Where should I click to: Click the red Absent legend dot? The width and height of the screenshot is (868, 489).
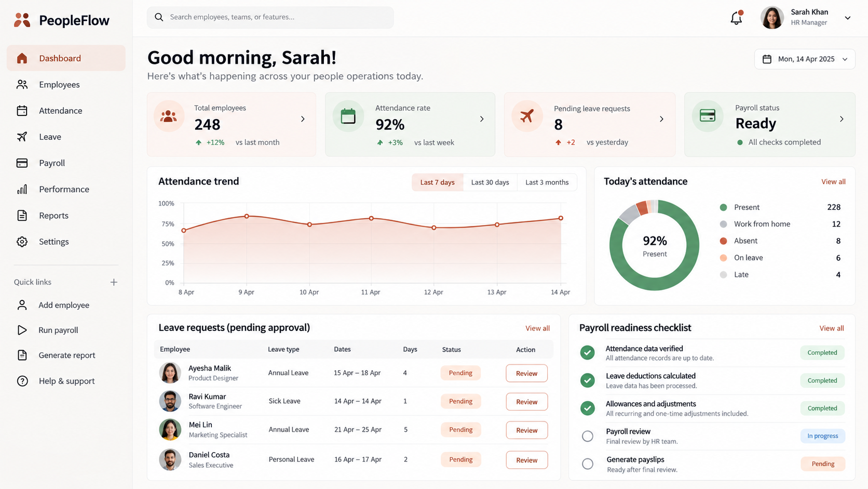[x=723, y=241]
